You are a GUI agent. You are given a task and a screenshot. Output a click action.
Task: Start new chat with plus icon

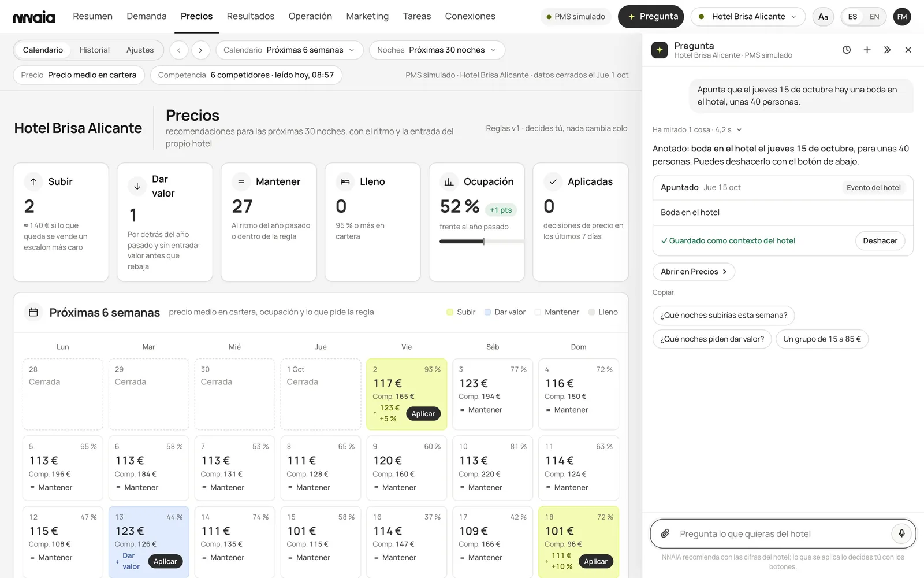pos(867,50)
